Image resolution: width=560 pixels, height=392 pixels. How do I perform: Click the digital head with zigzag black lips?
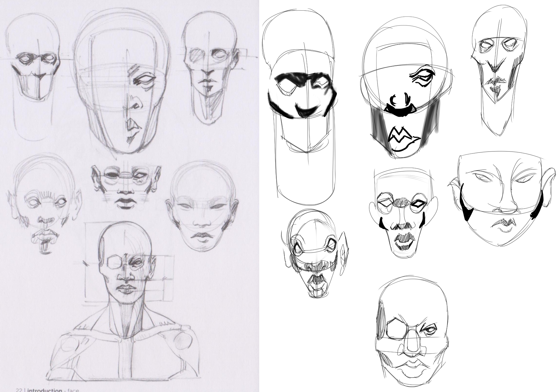click(x=407, y=87)
